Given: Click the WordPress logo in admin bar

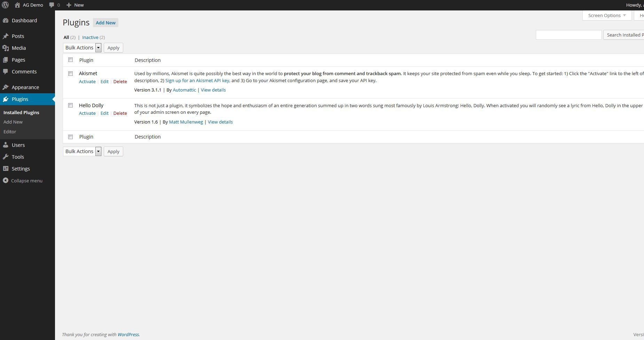Looking at the screenshot, I should coord(5,5).
